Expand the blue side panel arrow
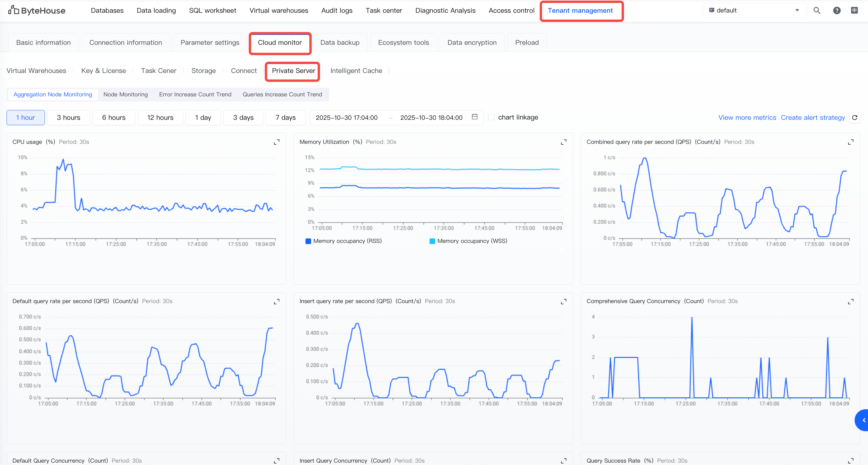This screenshot has height=465, width=868. click(863, 420)
